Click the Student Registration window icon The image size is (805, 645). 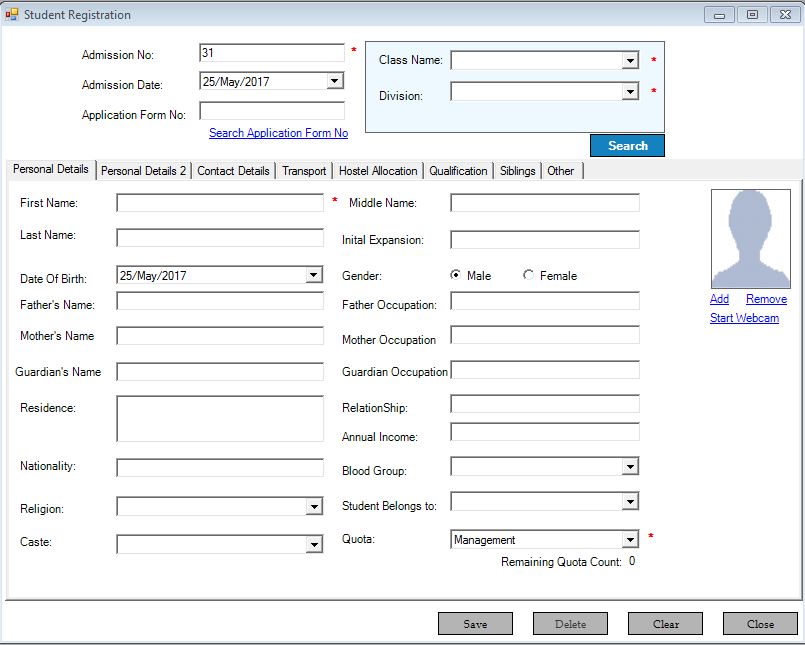pyautogui.click(x=12, y=15)
